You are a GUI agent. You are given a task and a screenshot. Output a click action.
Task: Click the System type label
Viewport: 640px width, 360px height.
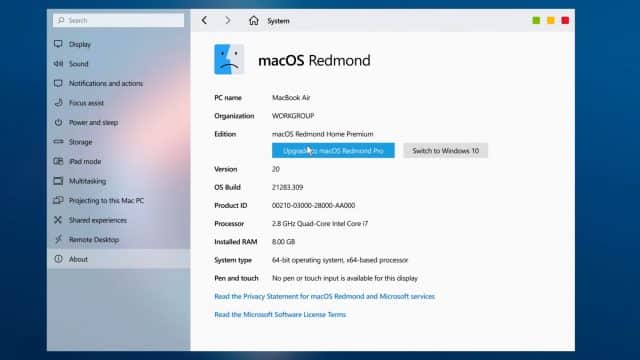tap(233, 260)
